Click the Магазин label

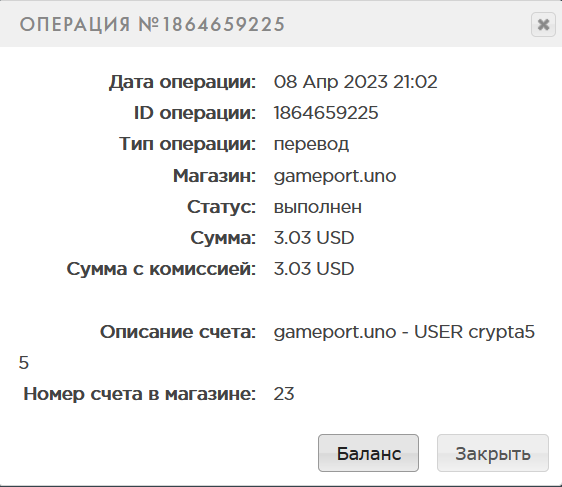tap(214, 176)
